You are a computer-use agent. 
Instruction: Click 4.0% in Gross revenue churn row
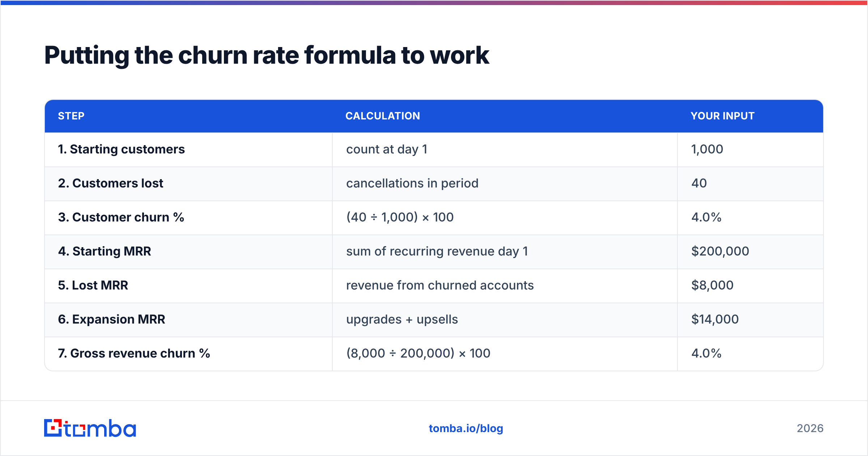[x=706, y=354]
